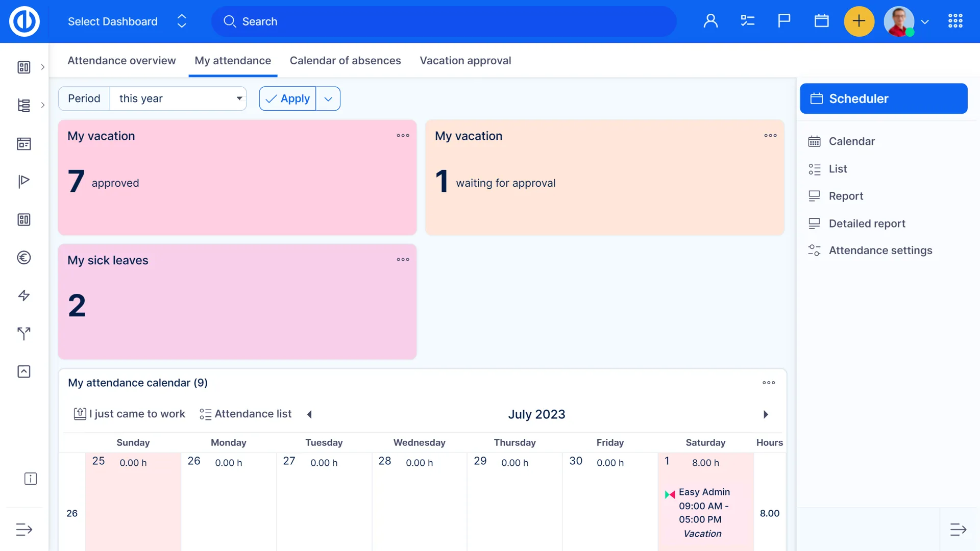980x551 pixels.
Task: Click in the Search field
Action: click(444, 21)
